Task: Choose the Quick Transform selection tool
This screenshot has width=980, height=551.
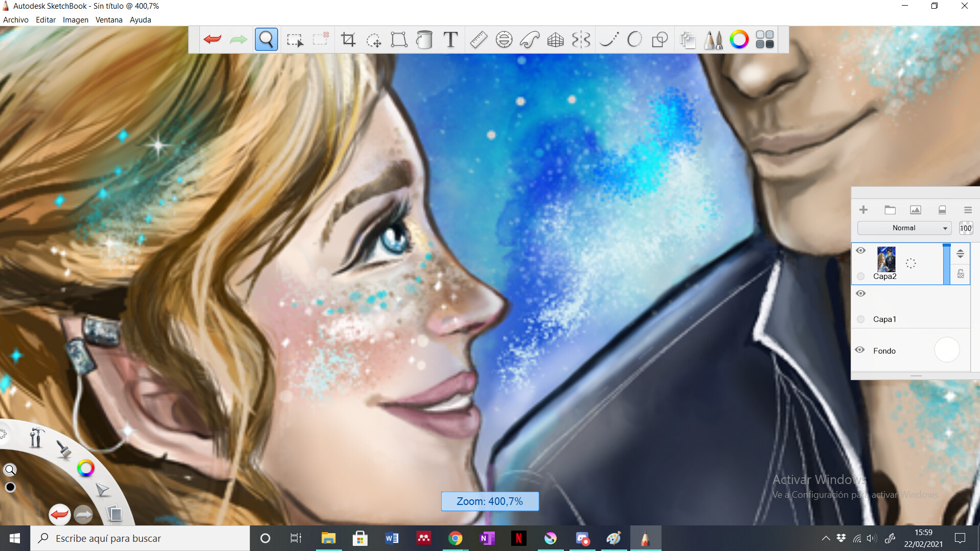Action: pyautogui.click(x=321, y=39)
